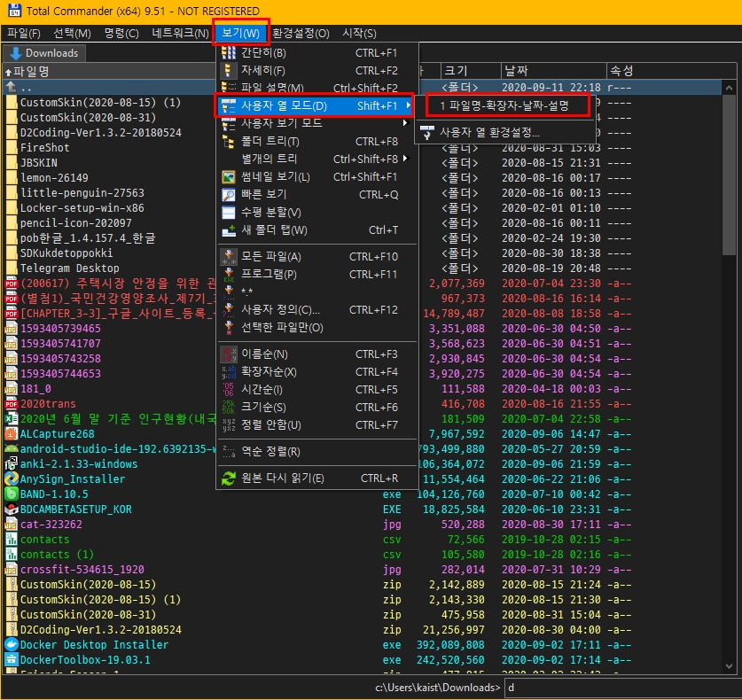Switch to the Downloads folder tab
Image resolution: width=742 pixels, height=700 pixels.
click(44, 53)
